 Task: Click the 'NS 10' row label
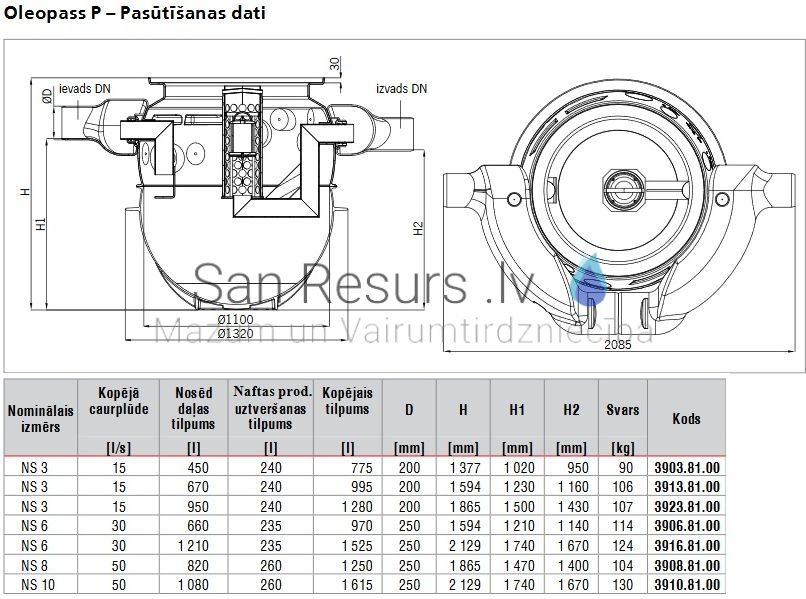[38, 585]
